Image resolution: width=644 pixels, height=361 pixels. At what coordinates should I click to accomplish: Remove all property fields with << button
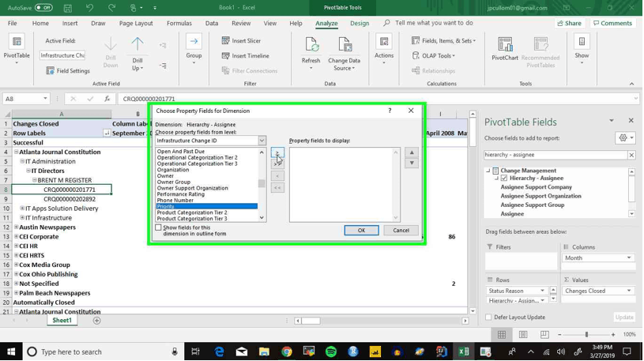277,188
